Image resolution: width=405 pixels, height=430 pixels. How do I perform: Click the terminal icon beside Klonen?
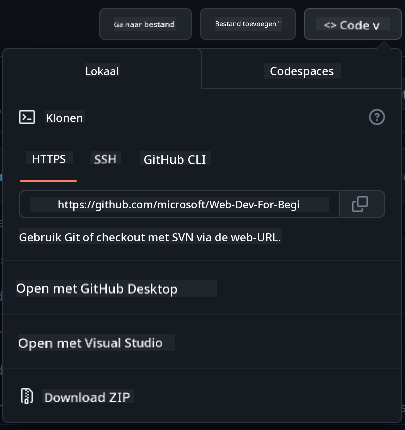[27, 117]
